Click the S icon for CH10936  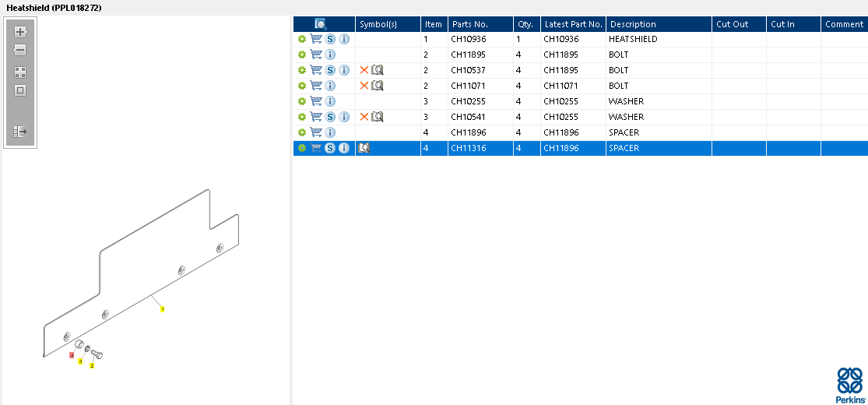coord(330,39)
